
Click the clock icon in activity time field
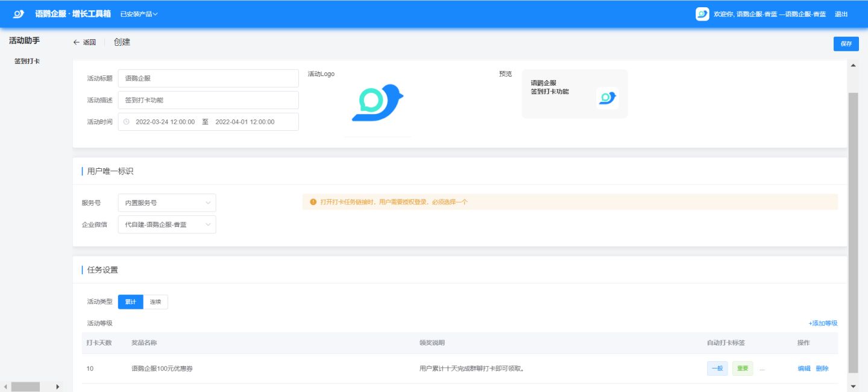(x=127, y=122)
